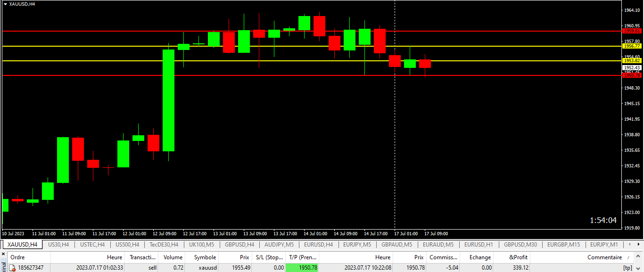Image resolution: width=644 pixels, height=272 pixels.
Task: Click the 17 Jul 01:00 time label
Action: [406, 234]
